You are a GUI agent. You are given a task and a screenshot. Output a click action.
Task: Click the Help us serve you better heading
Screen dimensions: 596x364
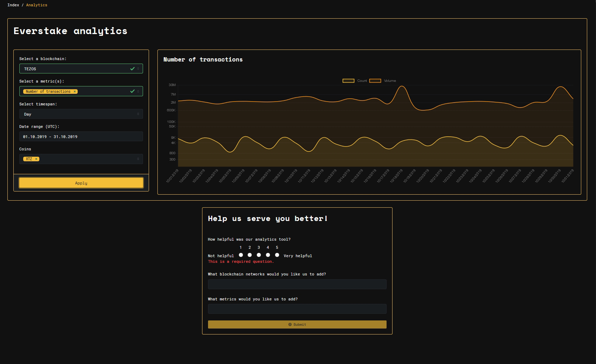(x=268, y=219)
